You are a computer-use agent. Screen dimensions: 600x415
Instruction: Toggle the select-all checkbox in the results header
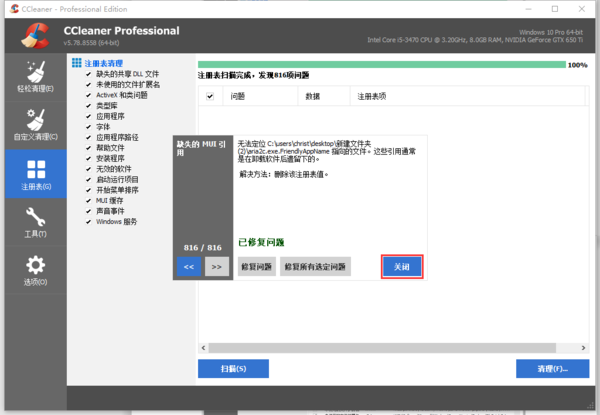[210, 97]
